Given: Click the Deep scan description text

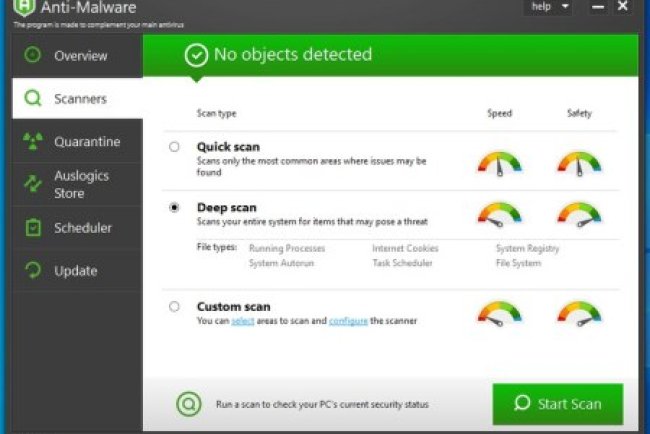Looking at the screenshot, I should coord(312,222).
